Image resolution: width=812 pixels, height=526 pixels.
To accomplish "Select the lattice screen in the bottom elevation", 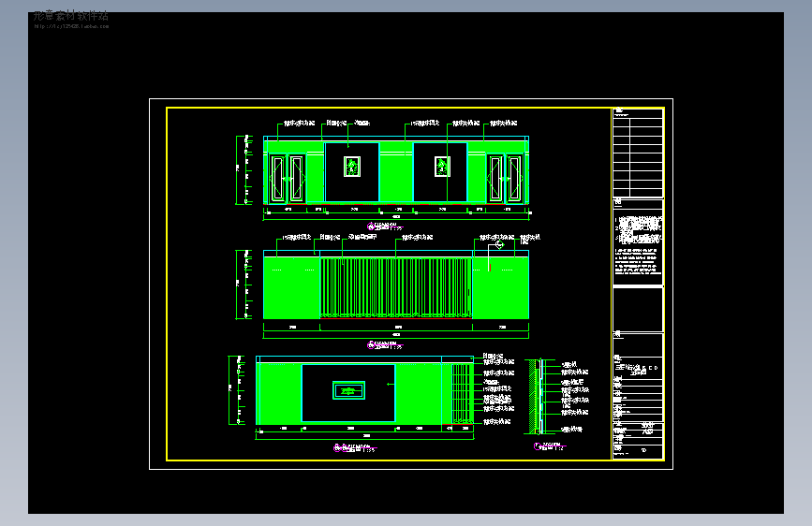I will click(x=461, y=393).
